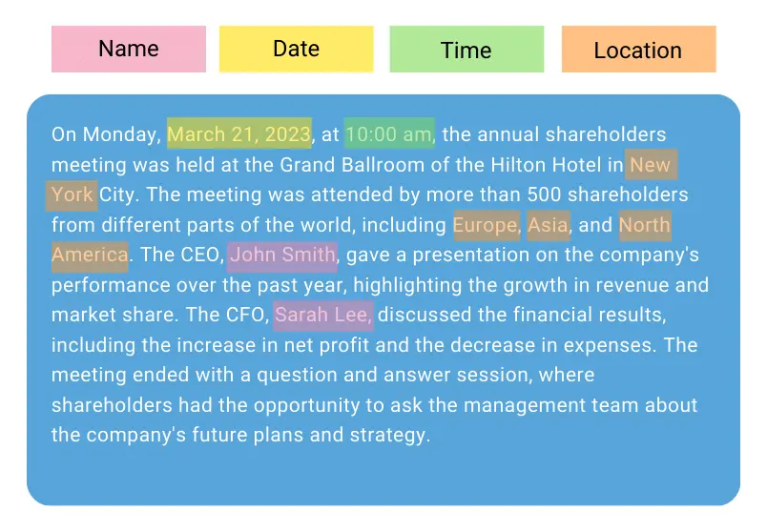Select the highlighted Europe location
Viewport: 767px width, 532px height.
[x=486, y=225]
